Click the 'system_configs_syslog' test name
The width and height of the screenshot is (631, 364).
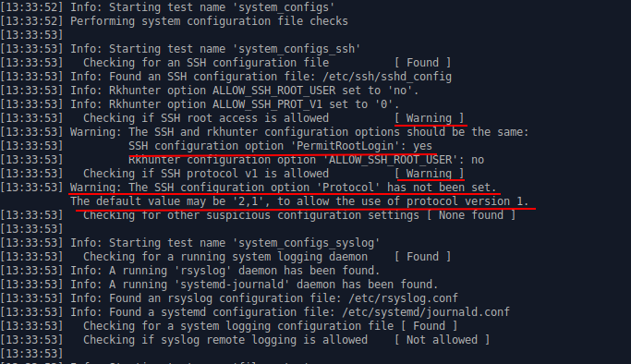[x=307, y=243]
